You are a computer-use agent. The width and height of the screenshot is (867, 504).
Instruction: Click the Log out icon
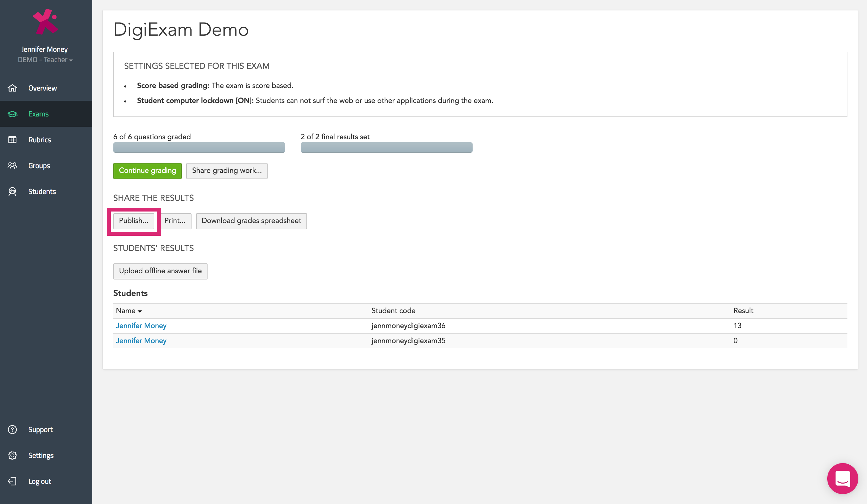[12, 481]
